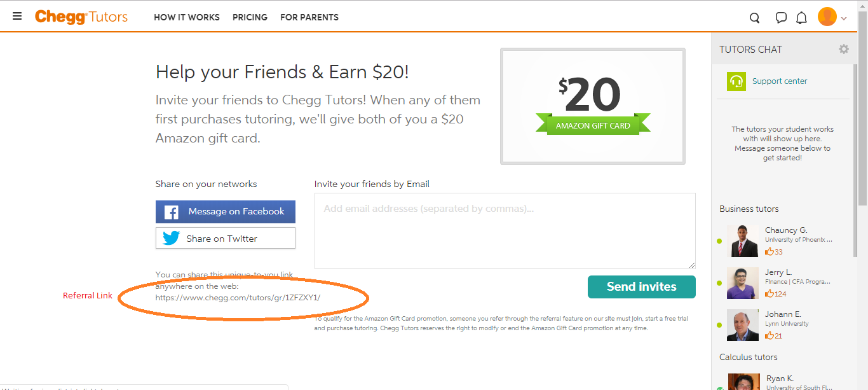The image size is (868, 390).
Task: Open the notifications bell
Action: click(801, 18)
